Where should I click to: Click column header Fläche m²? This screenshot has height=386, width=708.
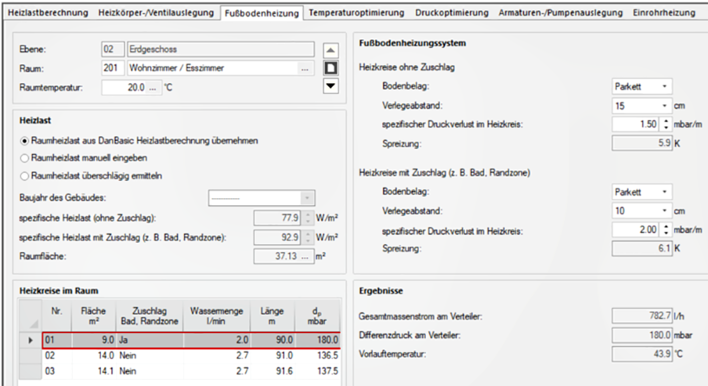93,316
